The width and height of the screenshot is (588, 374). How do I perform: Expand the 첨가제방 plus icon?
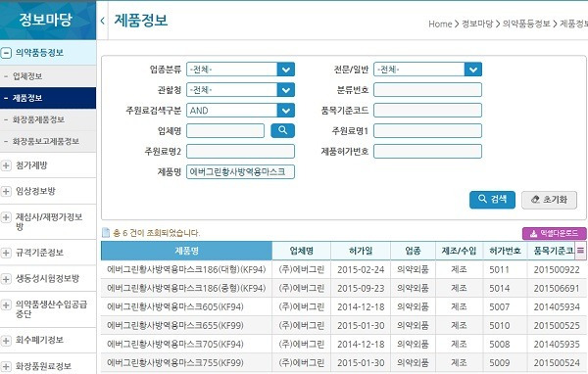6,165
